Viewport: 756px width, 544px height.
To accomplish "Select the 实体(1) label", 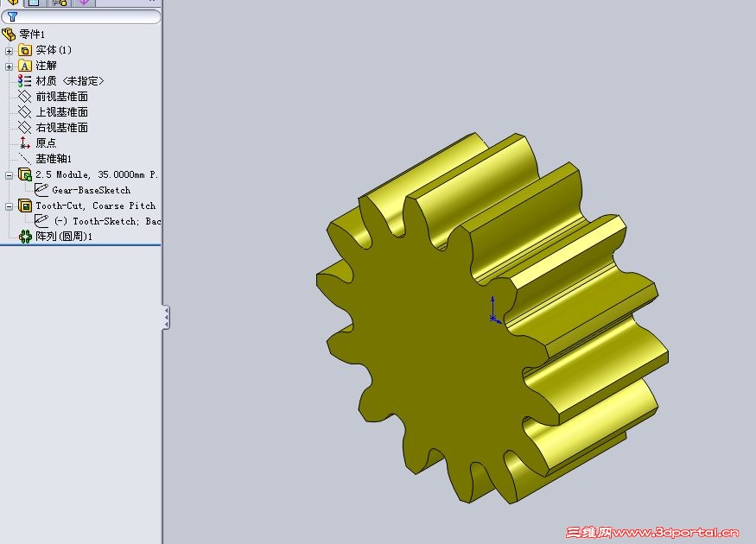I will pos(54,49).
